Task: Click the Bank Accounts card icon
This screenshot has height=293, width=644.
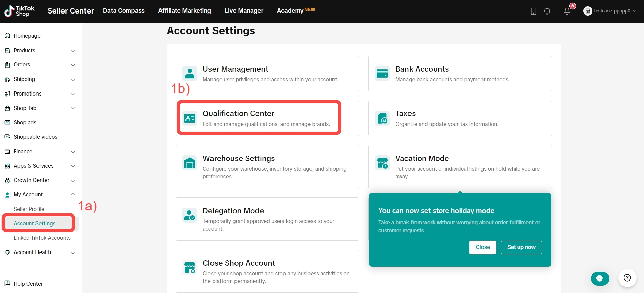Action: [382, 73]
